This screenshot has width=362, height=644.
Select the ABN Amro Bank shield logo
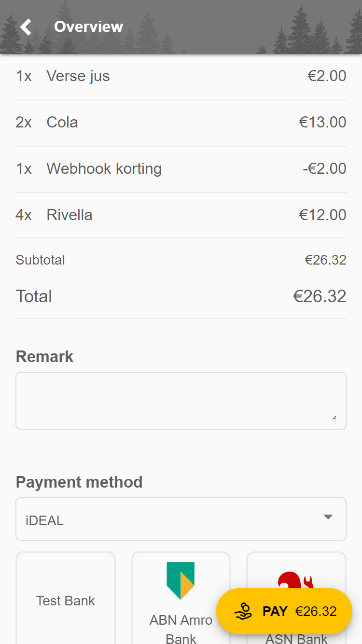tap(181, 581)
